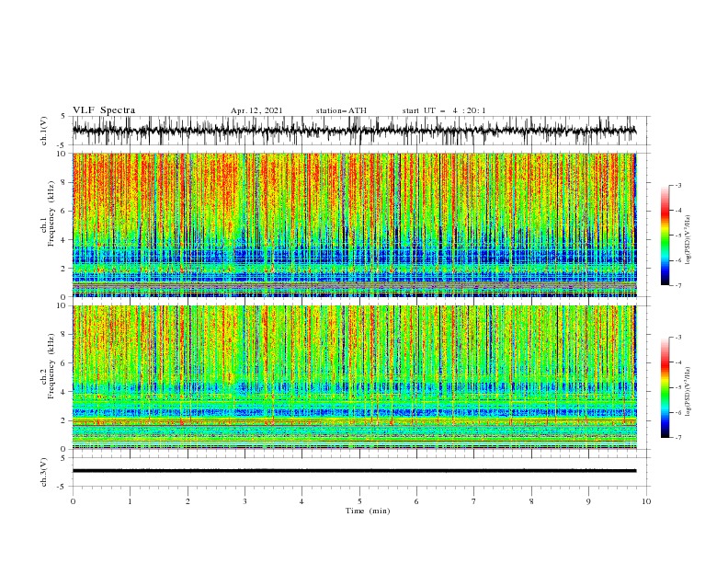Click the "start UT = 4 :20: 1" text
The width and height of the screenshot is (728, 563).
pyautogui.click(x=444, y=110)
